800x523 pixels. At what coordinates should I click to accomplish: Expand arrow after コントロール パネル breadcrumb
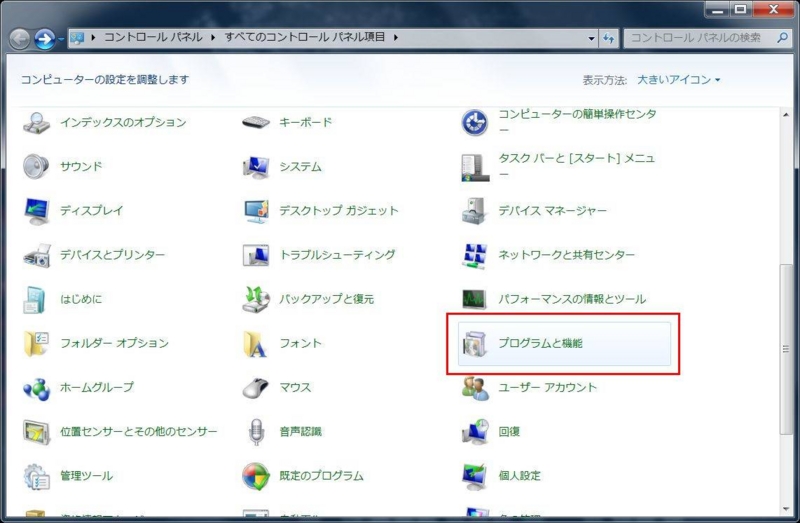213,37
